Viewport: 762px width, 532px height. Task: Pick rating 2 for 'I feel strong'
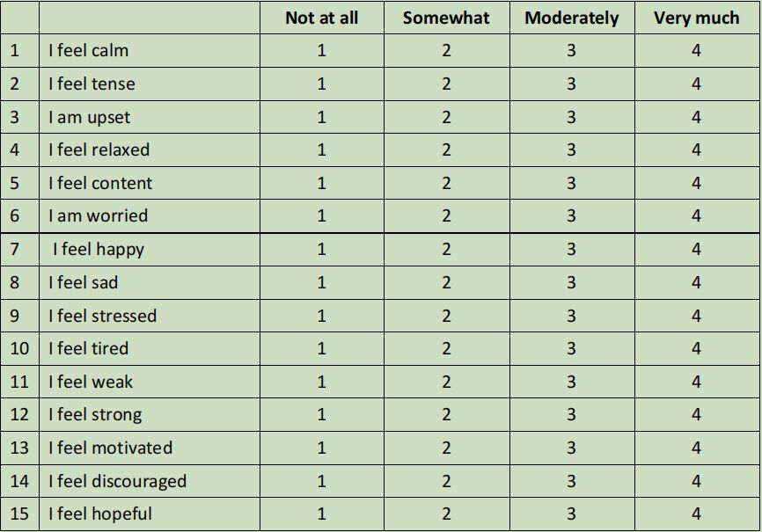point(446,415)
